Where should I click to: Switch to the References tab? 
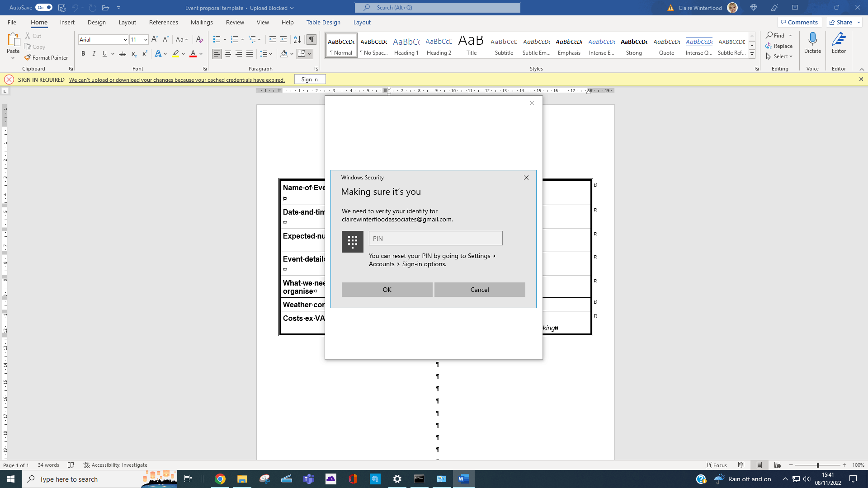point(163,22)
